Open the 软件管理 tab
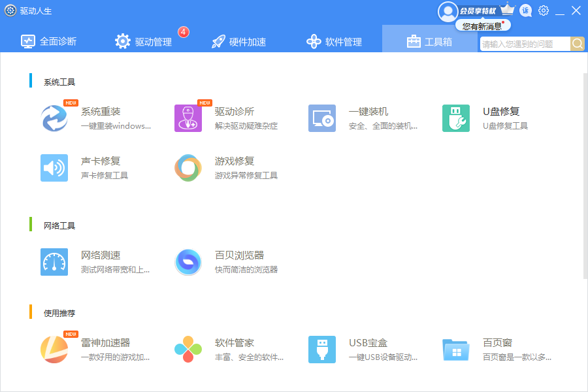588x392 pixels. (335, 42)
